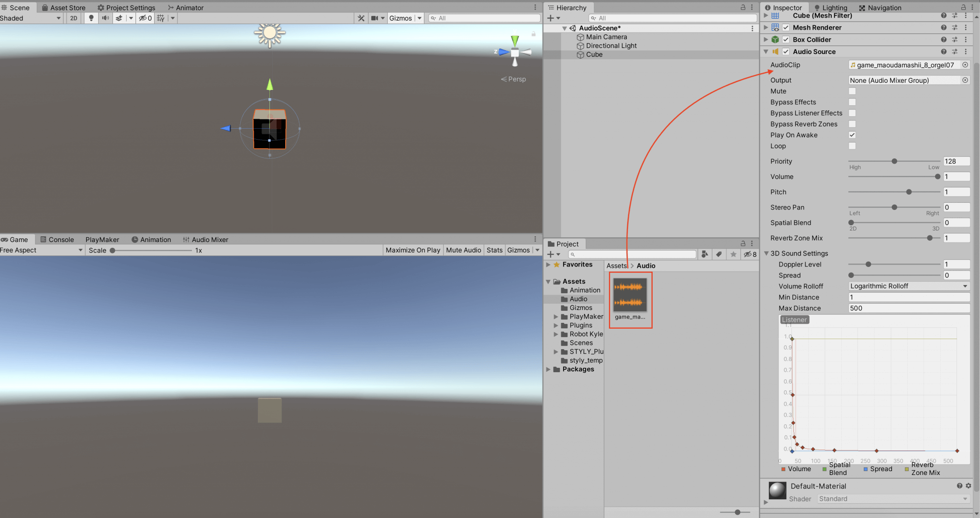Enable the Loop checkbox on Audio Source

(852, 146)
